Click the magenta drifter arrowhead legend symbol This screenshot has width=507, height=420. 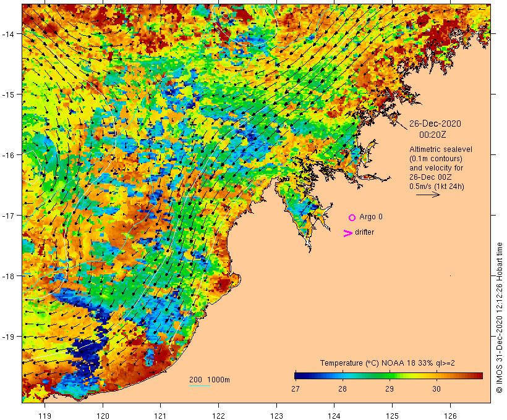click(347, 233)
